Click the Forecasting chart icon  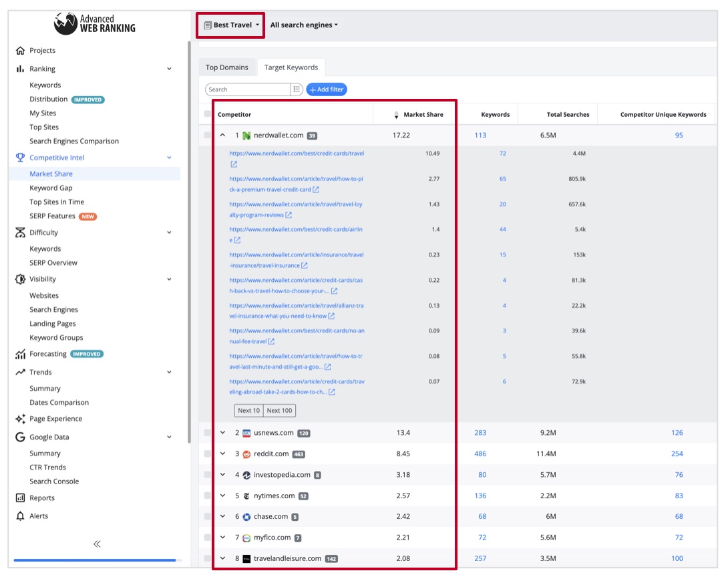(20, 354)
